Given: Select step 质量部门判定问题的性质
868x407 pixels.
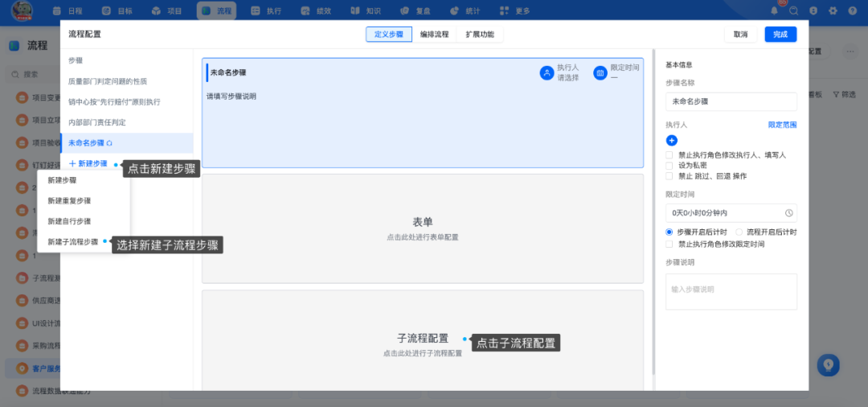Looking at the screenshot, I should pos(127,81).
